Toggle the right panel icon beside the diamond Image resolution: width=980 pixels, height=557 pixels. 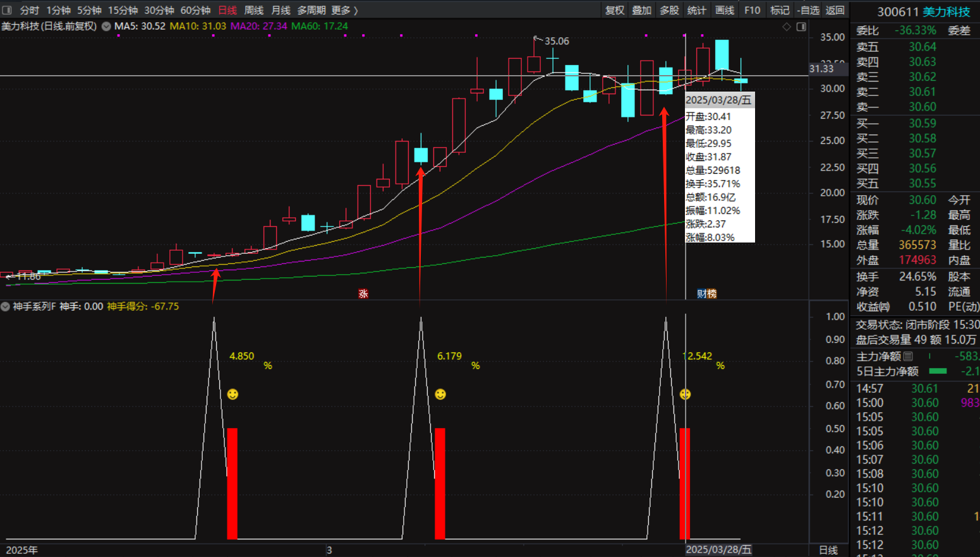[801, 27]
